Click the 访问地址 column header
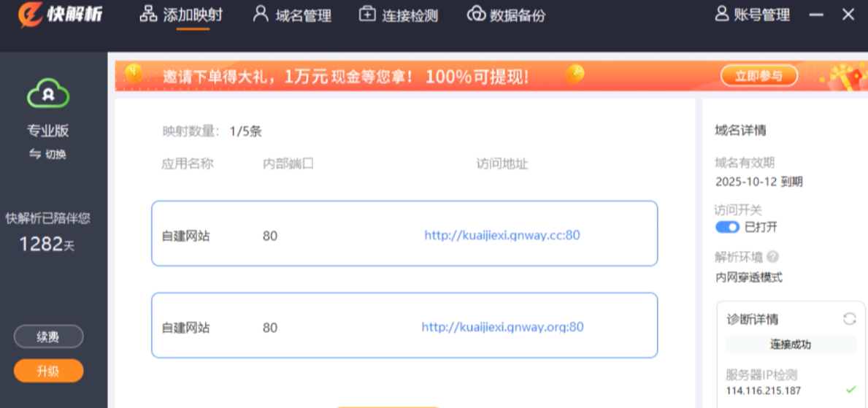Viewport: 868px width, 408px height. [x=502, y=164]
